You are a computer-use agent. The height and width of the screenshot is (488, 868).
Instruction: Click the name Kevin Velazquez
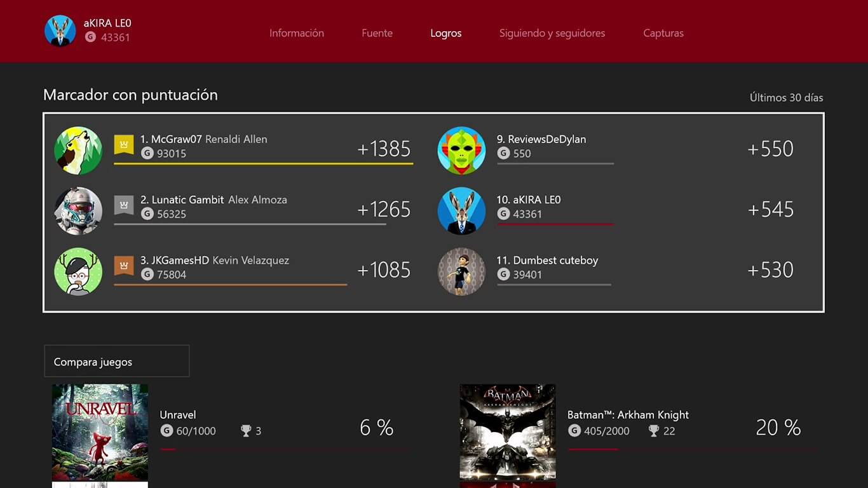251,260
